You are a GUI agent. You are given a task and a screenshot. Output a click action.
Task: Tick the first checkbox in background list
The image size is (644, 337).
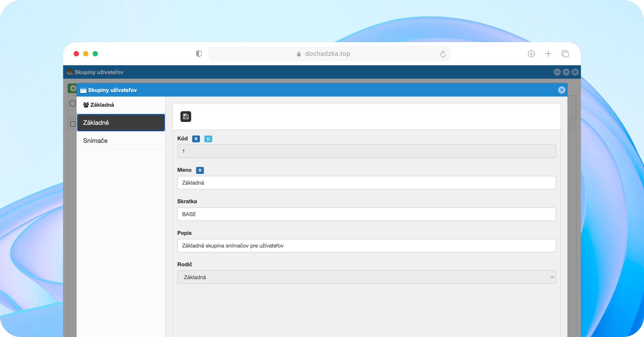[73, 103]
